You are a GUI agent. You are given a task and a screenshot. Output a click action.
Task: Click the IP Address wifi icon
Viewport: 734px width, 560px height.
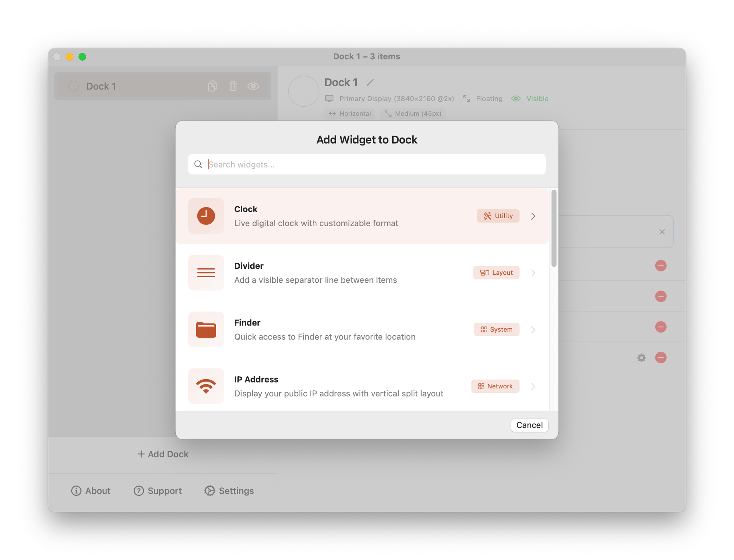tap(206, 386)
